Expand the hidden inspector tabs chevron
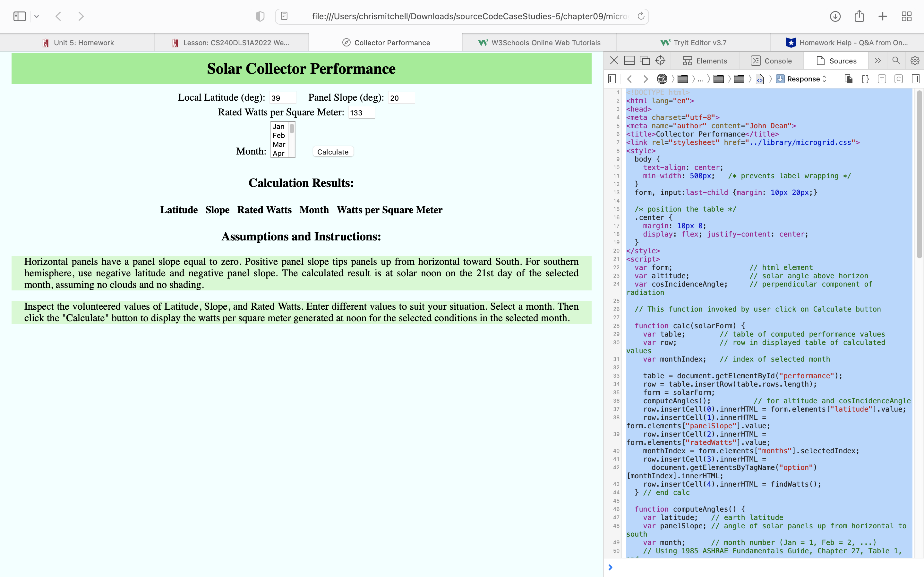 [878, 61]
